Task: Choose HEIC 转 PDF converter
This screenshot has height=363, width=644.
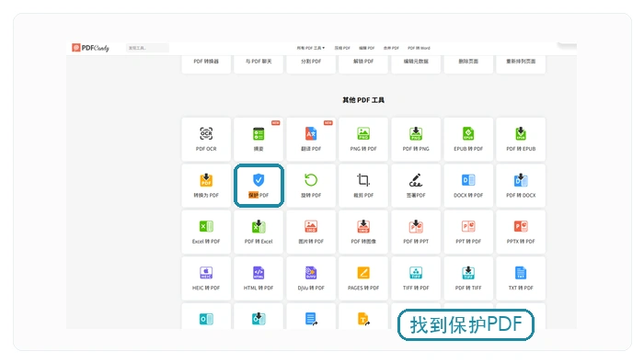Action: 206,278
